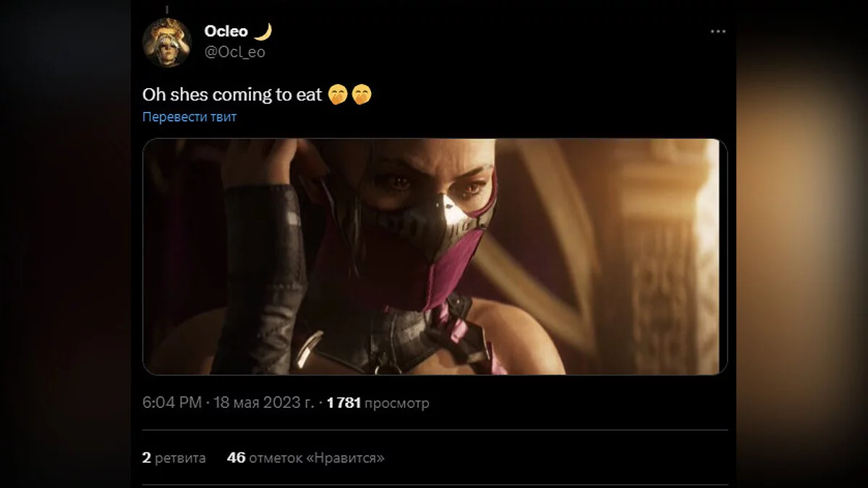Open the three-dot more options menu
Viewport: 868px width, 488px height.
[x=718, y=32]
